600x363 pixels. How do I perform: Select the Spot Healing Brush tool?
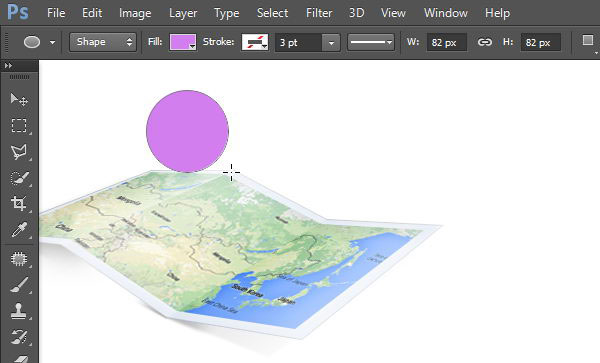[19, 259]
